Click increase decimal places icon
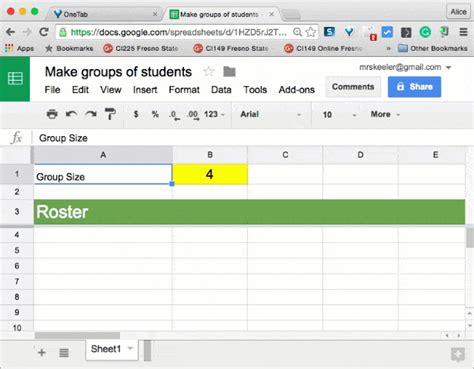 click(x=193, y=115)
